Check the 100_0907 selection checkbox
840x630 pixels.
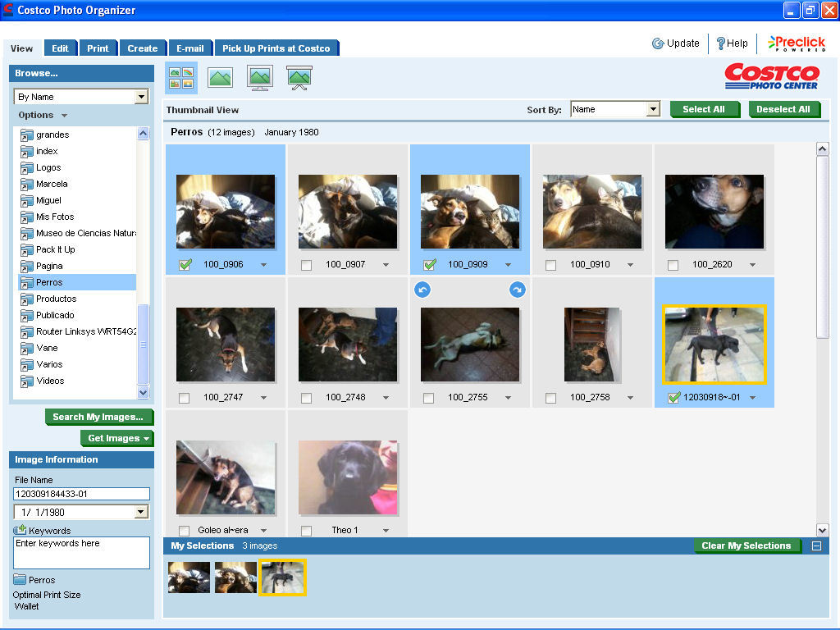pyautogui.click(x=307, y=264)
